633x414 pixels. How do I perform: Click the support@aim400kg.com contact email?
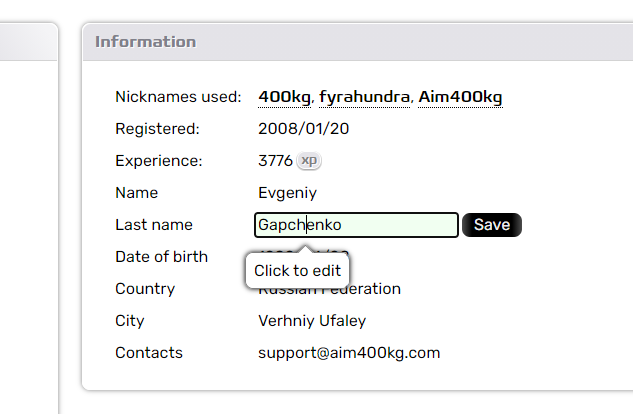(x=349, y=353)
